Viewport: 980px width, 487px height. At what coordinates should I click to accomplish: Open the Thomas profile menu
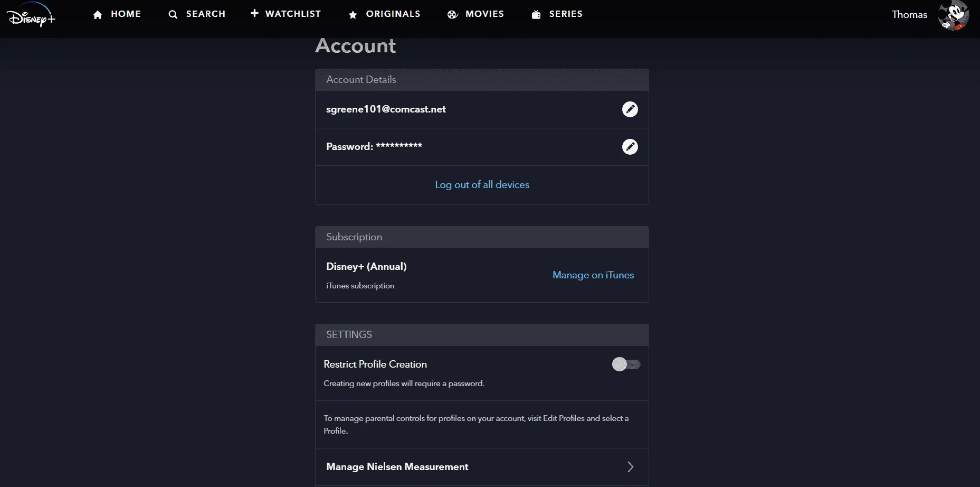tap(909, 15)
